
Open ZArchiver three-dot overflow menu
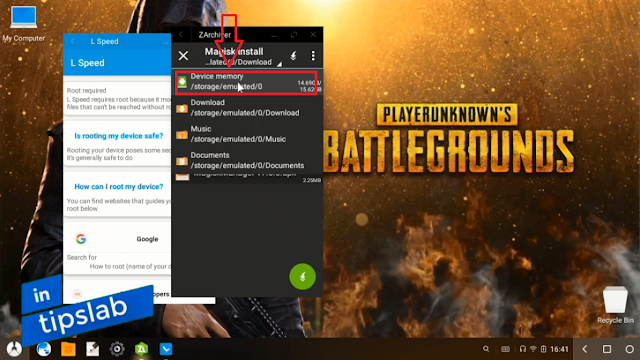[x=313, y=56]
